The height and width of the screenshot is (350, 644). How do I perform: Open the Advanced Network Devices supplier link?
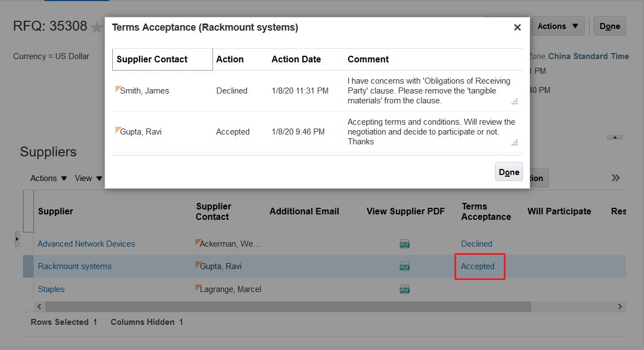click(86, 244)
